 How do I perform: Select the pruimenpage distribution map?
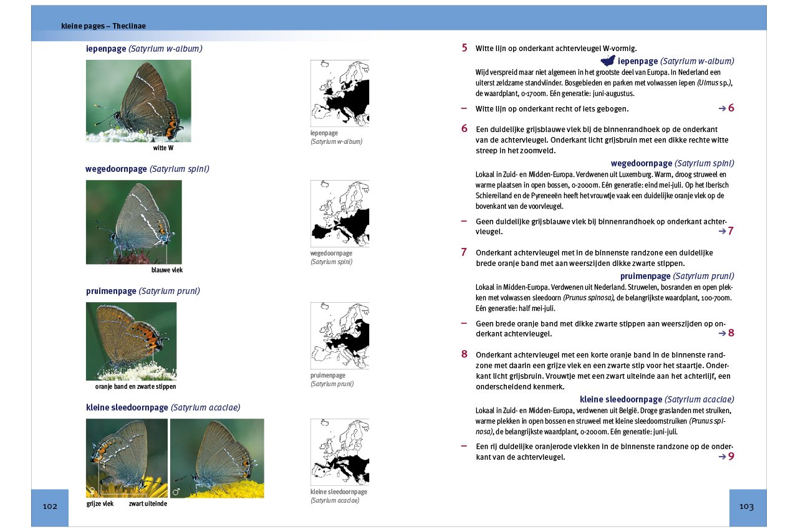pos(340,336)
